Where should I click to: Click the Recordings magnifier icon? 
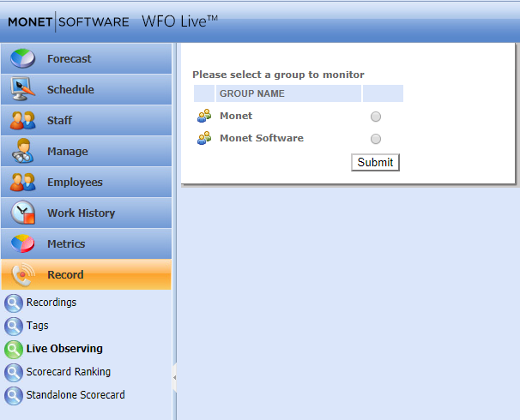pyautogui.click(x=13, y=303)
